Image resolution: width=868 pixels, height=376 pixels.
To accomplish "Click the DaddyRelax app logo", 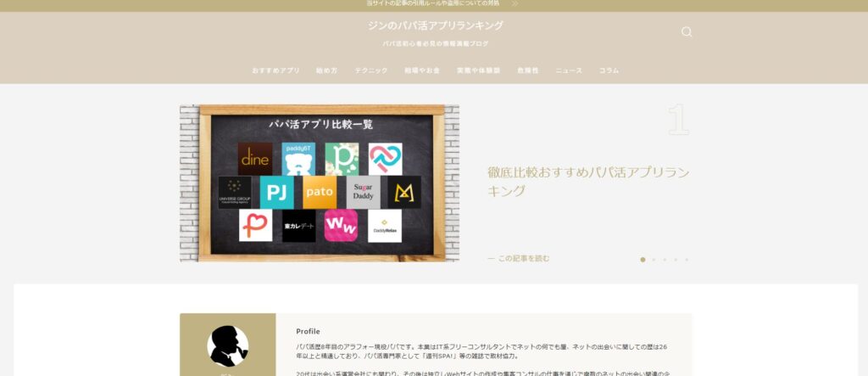I will (x=385, y=226).
